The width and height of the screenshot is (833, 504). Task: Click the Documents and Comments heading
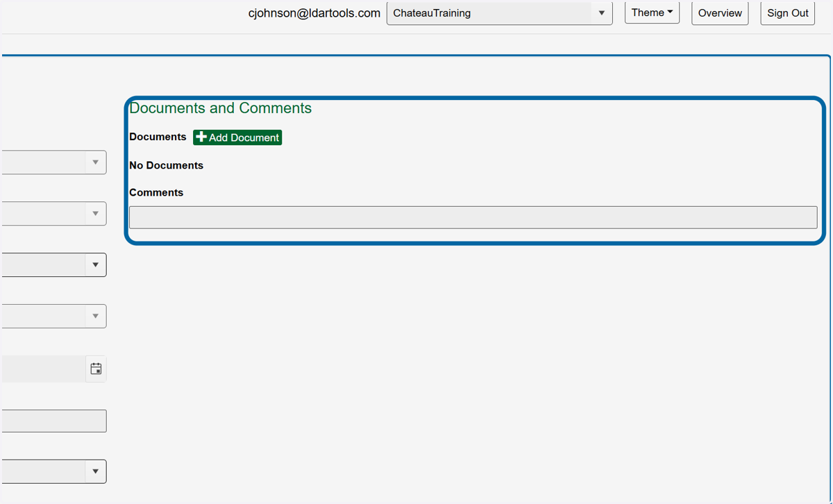[x=220, y=108]
